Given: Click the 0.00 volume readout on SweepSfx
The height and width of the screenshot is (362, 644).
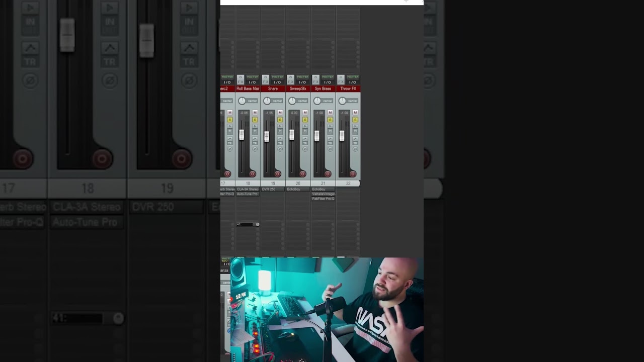Looking at the screenshot, I should (294, 113).
